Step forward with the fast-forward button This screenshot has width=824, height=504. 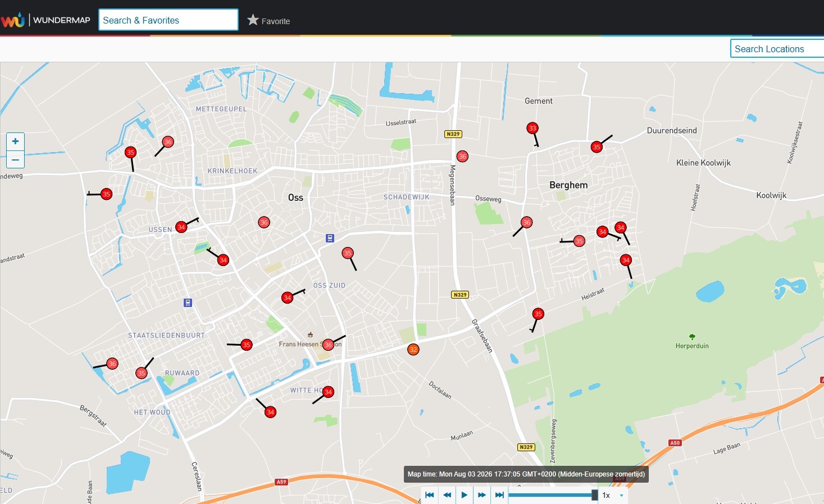[482, 495]
